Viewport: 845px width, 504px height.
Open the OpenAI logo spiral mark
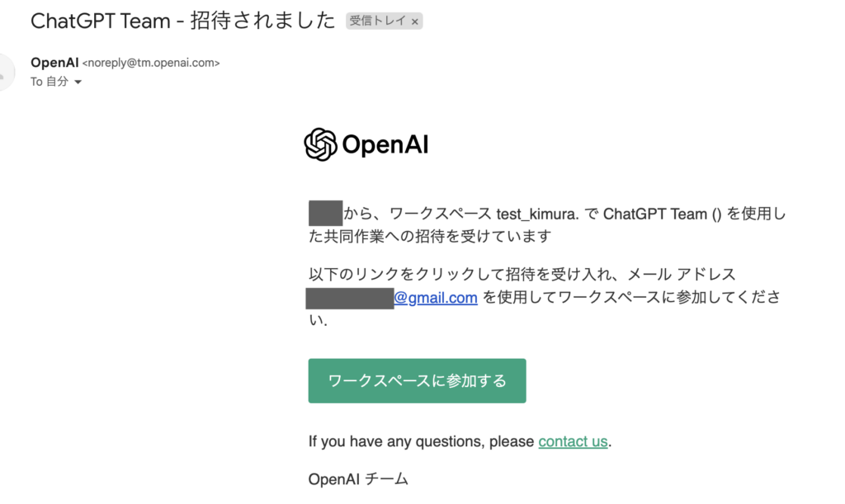tap(319, 145)
